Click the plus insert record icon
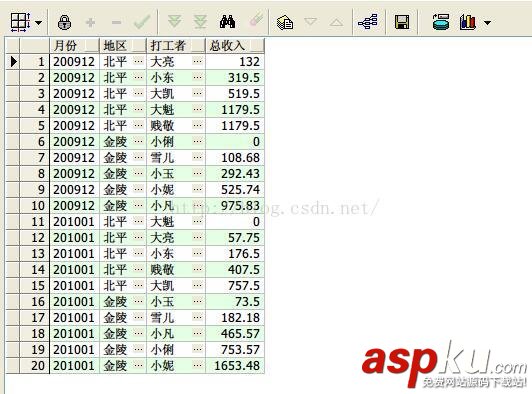 click(x=90, y=23)
